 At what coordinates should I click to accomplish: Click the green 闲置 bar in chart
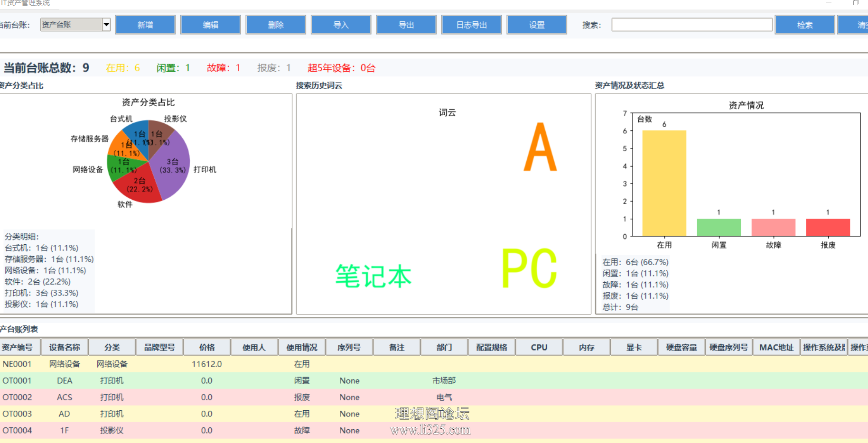coord(719,227)
